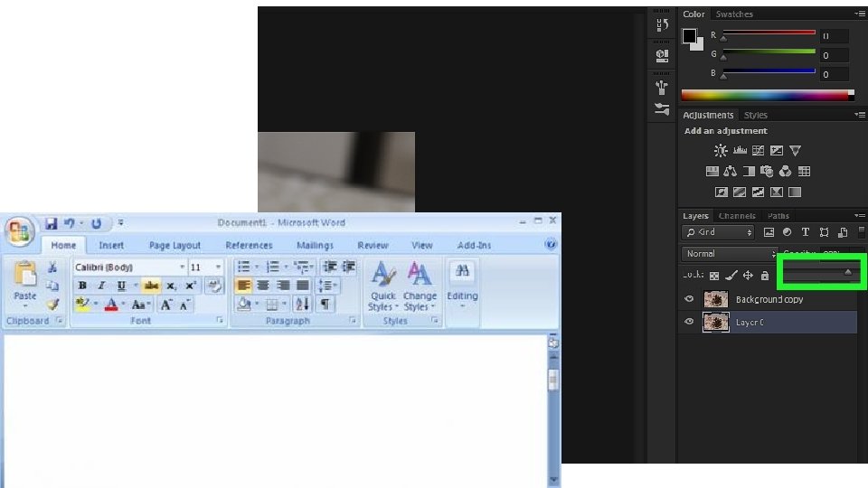Add a Color Lookup adjustment
This screenshot has width=868, height=488.
pos(804,172)
